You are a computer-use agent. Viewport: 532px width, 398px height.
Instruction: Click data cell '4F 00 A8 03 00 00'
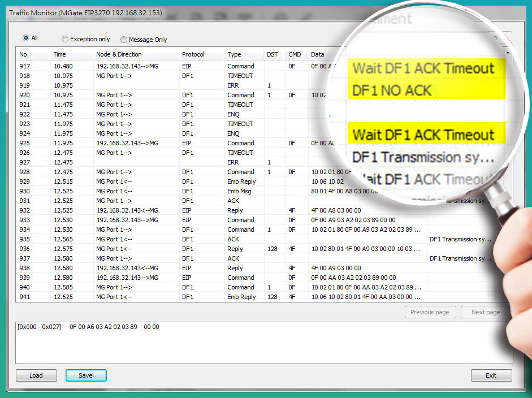(x=336, y=210)
